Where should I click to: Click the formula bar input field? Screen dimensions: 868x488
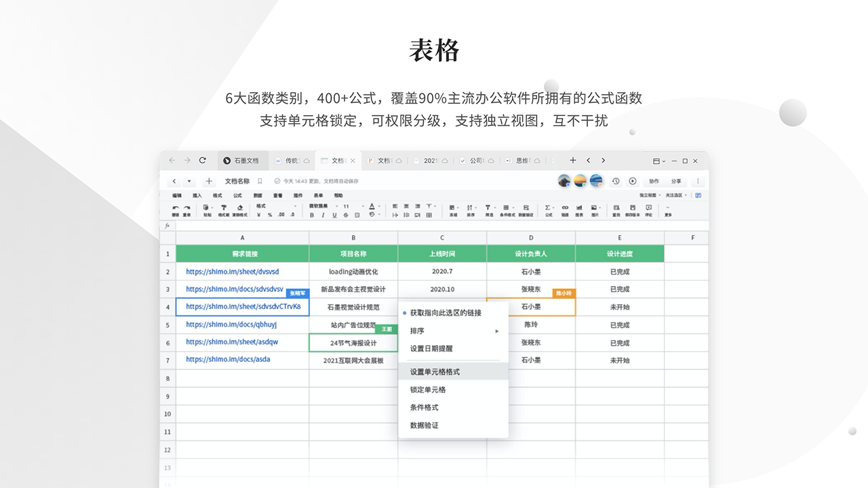pos(434,226)
